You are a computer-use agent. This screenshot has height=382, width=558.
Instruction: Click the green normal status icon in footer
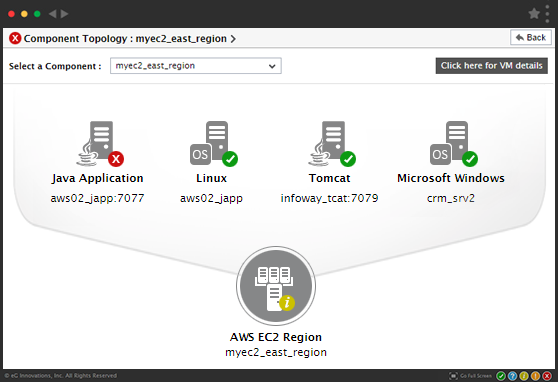coord(501,376)
